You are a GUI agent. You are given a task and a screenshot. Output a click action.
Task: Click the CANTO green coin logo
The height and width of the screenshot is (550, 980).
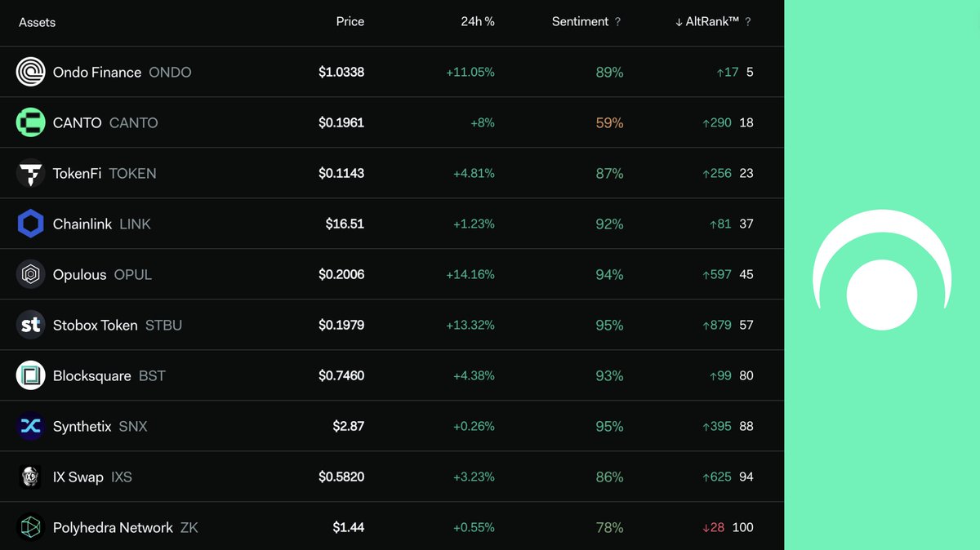(30, 122)
